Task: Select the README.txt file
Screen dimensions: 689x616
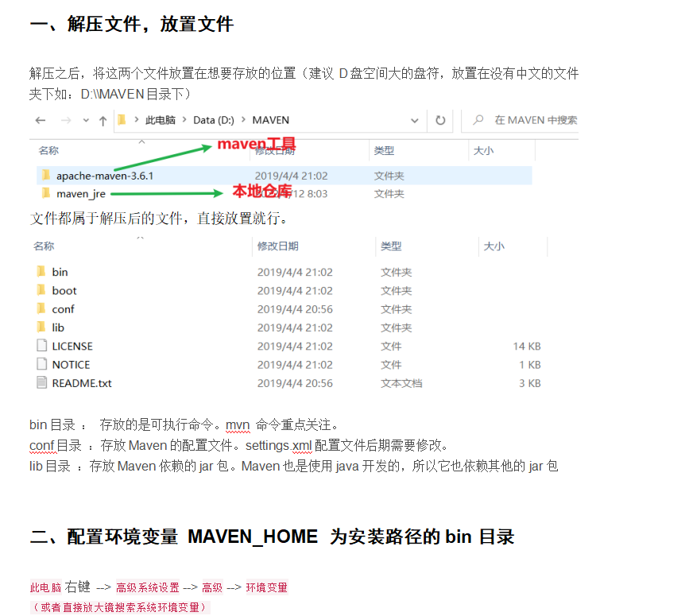Action: tap(82, 383)
